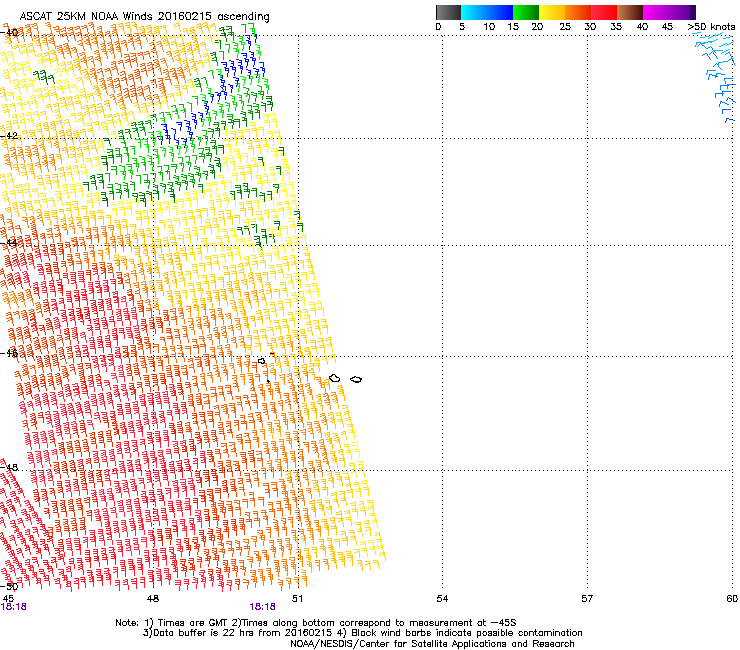Click the 'NOAA/NESDIS/Center for Satellite Applications' credit
This screenshot has width=740, height=650.
point(432,644)
